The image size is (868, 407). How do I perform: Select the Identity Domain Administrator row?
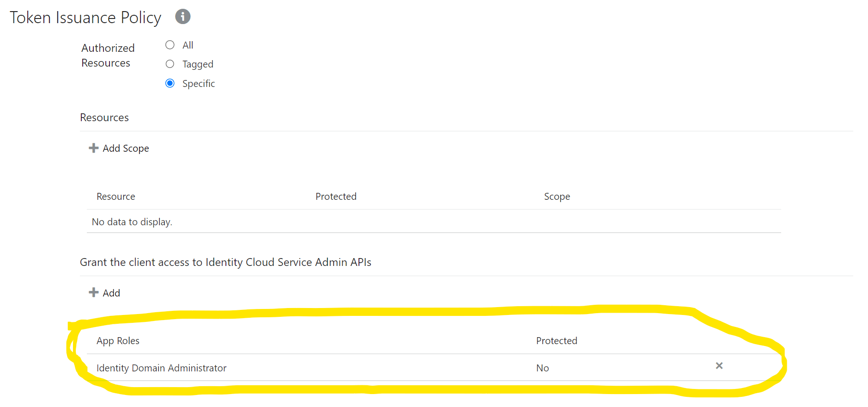[x=161, y=368]
